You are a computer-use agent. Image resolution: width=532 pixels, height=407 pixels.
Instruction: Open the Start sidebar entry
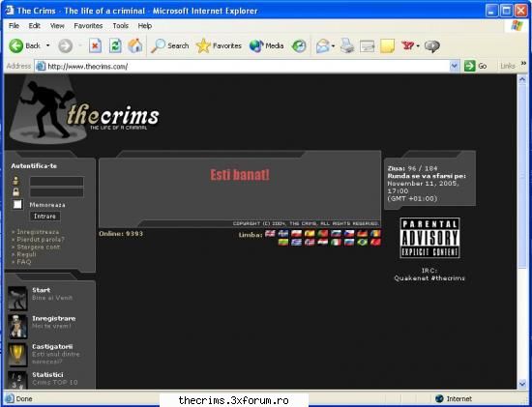pyautogui.click(x=41, y=294)
